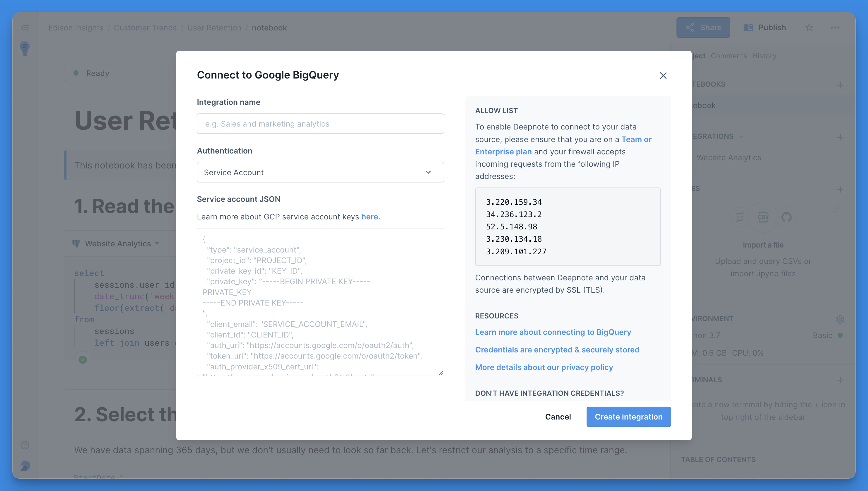Click the IP address 34.236.123.2
This screenshot has height=491, width=868.
[x=513, y=214]
